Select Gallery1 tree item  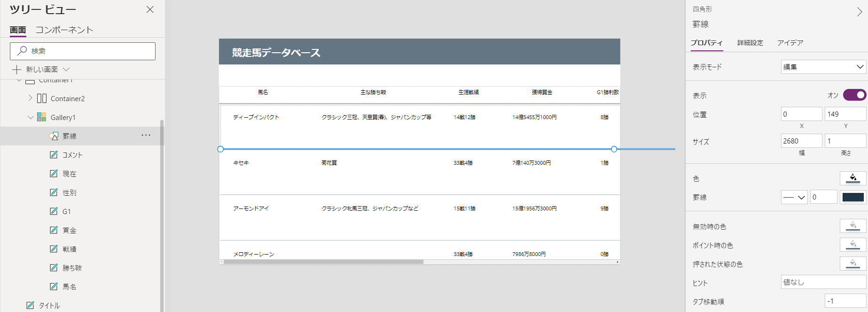click(63, 117)
